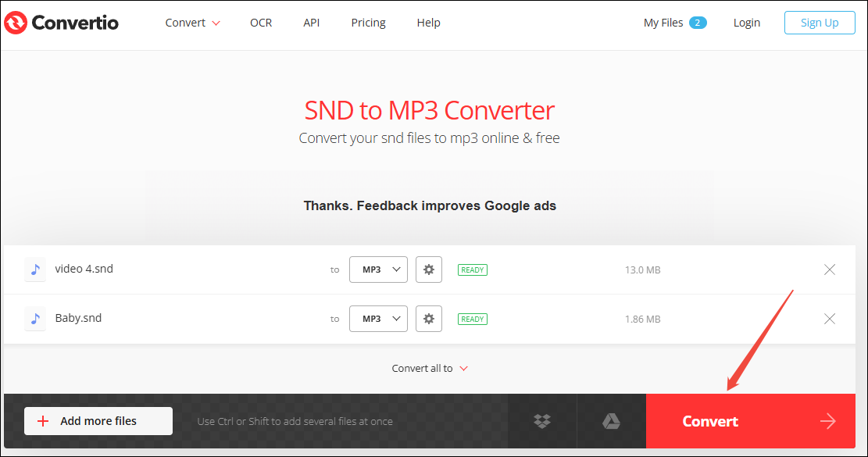Viewport: 868px width, 457px height.
Task: Click the music note icon for video 4.snd
Action: click(35, 270)
